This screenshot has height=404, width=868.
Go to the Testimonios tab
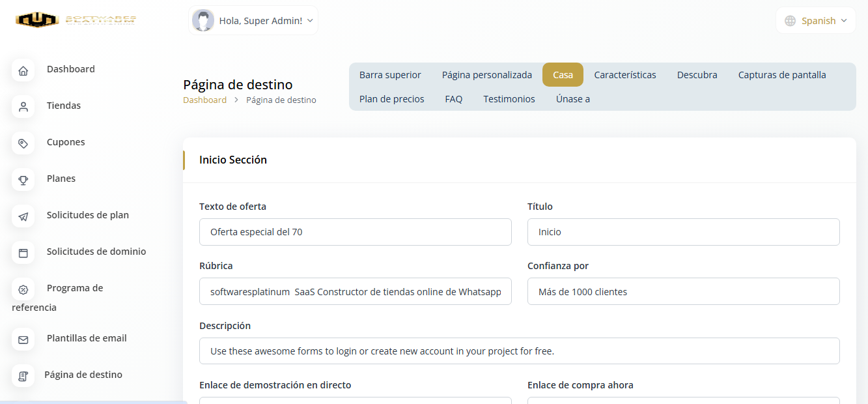(x=509, y=99)
